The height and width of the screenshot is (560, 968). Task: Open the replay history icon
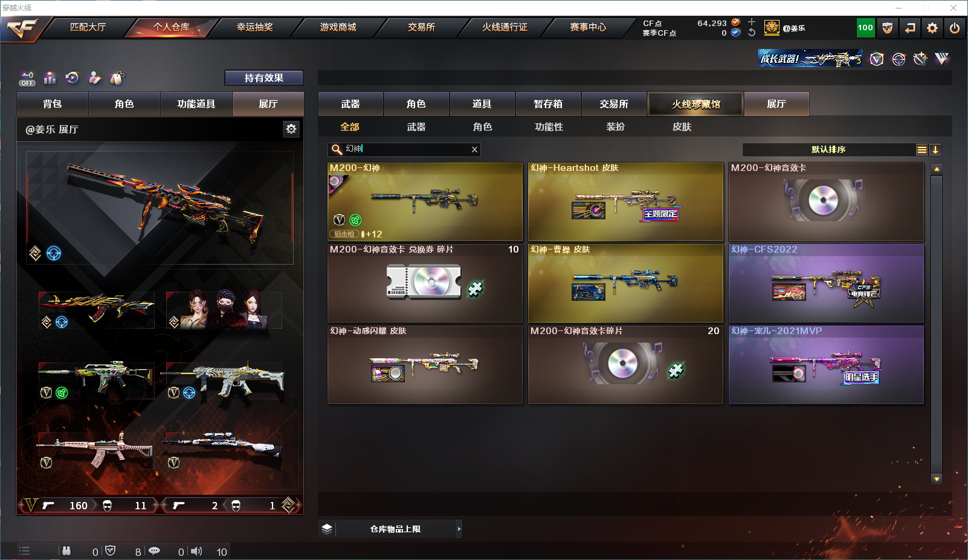click(x=73, y=78)
